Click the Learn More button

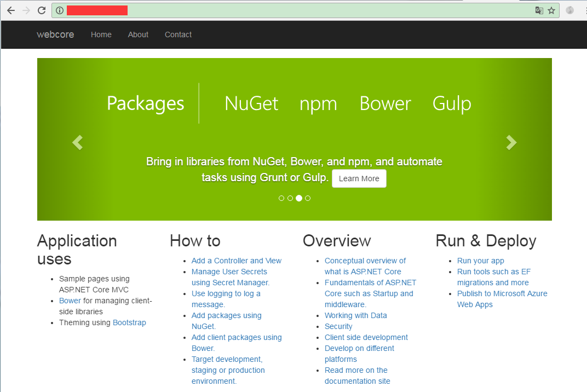[359, 178]
